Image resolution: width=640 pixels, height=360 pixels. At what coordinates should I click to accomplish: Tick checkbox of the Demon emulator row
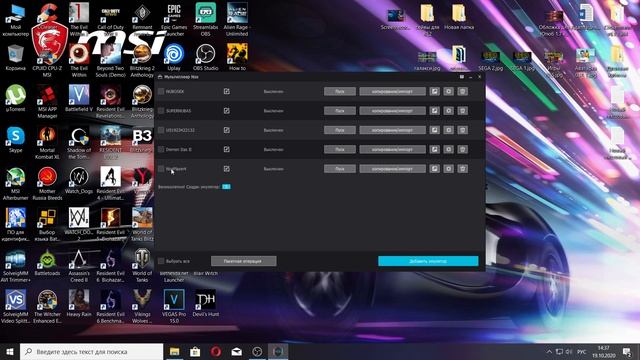coord(161,149)
